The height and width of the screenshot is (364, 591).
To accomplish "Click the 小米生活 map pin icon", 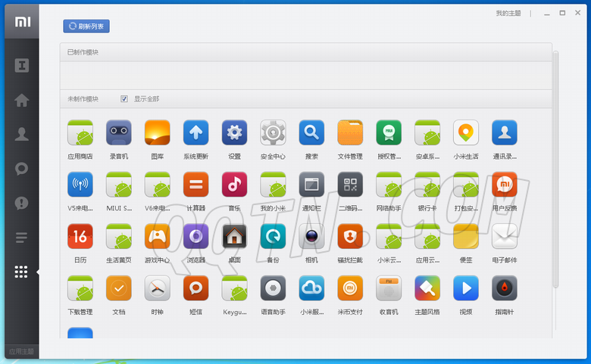I will point(466,132).
